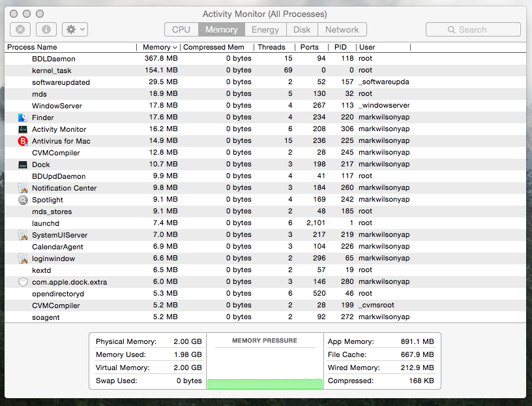Click the Memory Used 1.98 GB stat
Viewport: 532px width, 406px height.
click(x=149, y=354)
